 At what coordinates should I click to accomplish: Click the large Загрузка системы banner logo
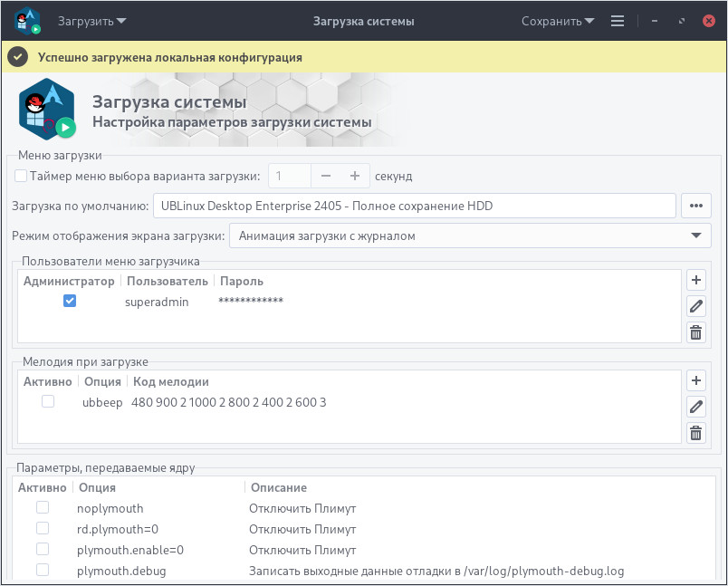tap(47, 109)
